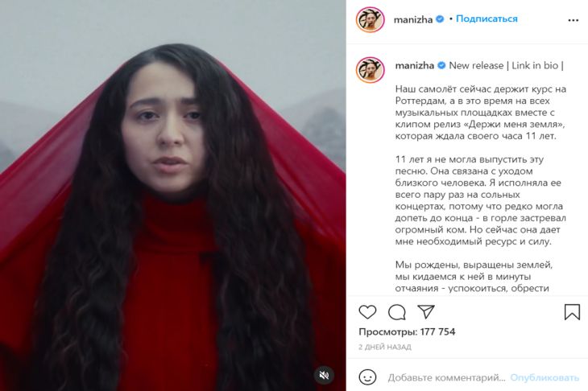Screen dimensions: 588x391
Task: Unmute the video with speaker icon
Action: pyautogui.click(x=324, y=375)
